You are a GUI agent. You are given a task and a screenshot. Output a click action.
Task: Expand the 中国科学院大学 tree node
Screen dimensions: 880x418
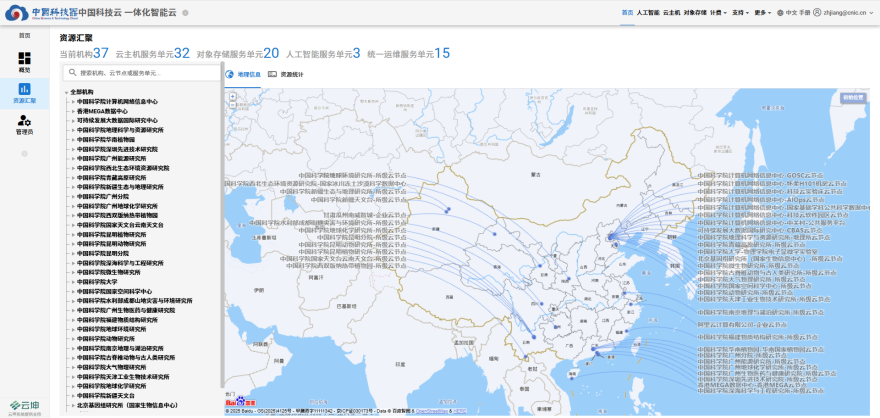pyautogui.click(x=72, y=282)
